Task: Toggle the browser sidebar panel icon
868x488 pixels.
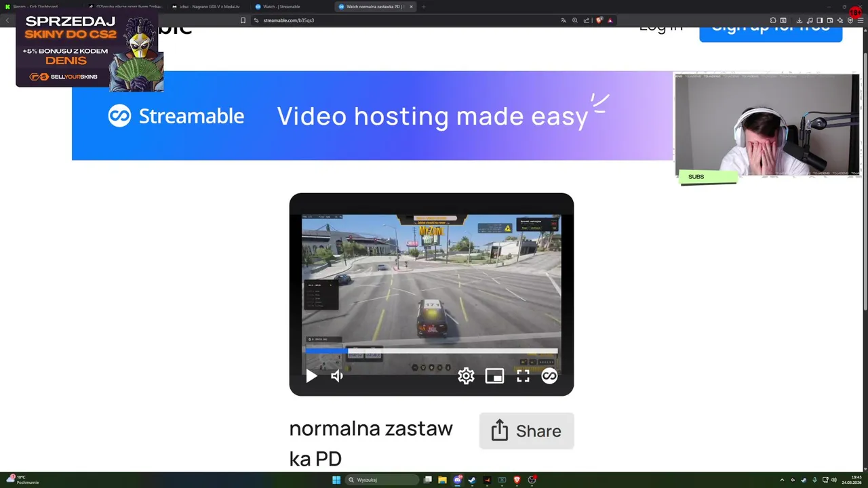Action: 820,20
